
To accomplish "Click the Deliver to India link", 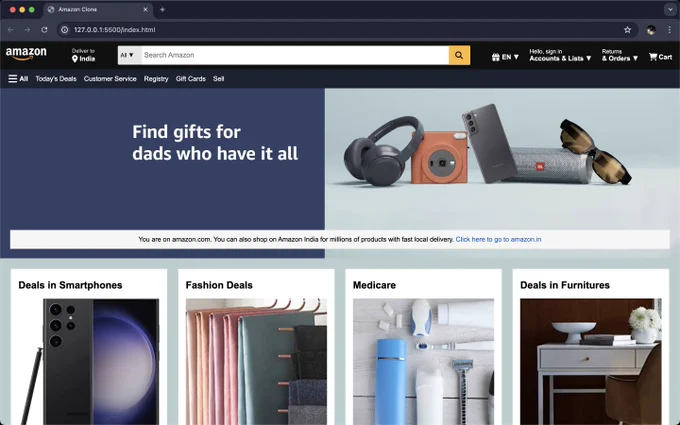I will pyautogui.click(x=83, y=55).
